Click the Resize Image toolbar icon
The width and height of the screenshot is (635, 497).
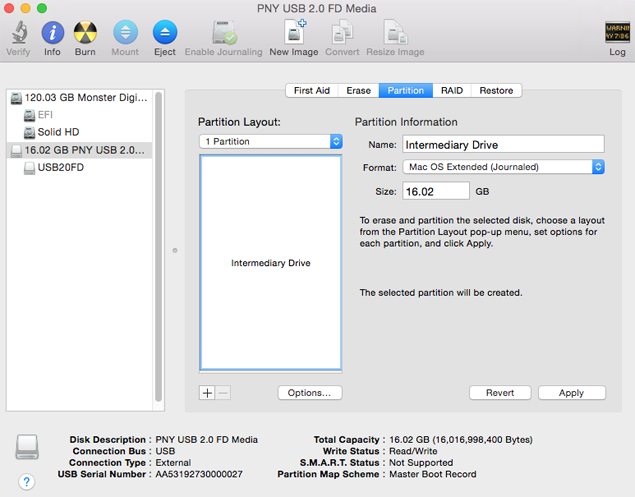[395, 32]
